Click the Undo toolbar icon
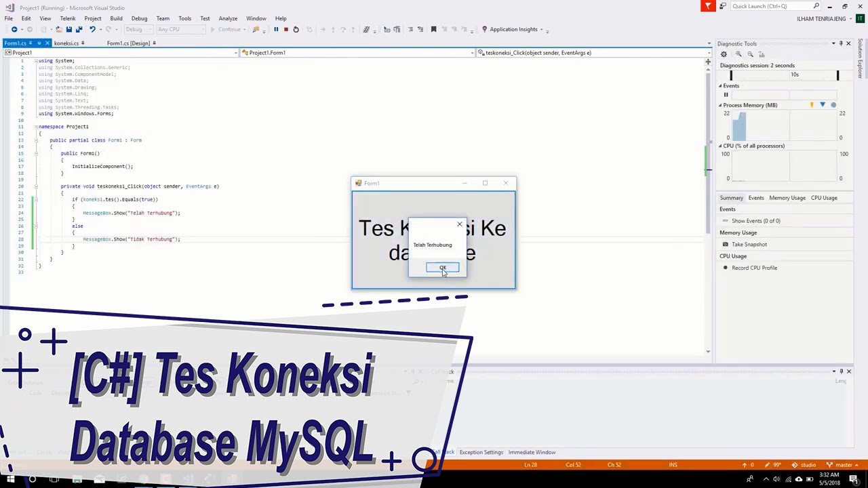Screen dimensions: 868x488 tap(92, 29)
